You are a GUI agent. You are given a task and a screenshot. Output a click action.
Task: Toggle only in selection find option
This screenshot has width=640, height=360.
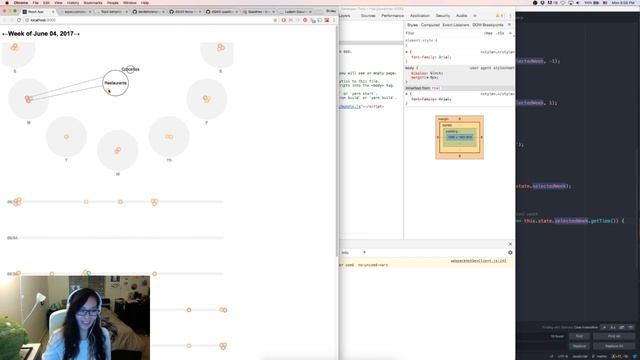pyautogui.click(x=622, y=327)
